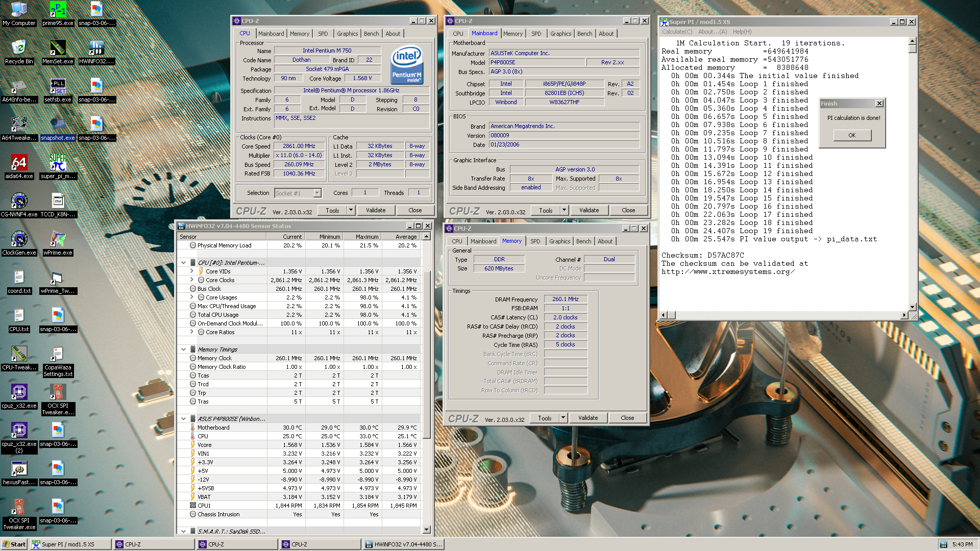Screen dimensions: 980x551
Task: Expand the Core Clocks sensor row
Action: pos(192,280)
